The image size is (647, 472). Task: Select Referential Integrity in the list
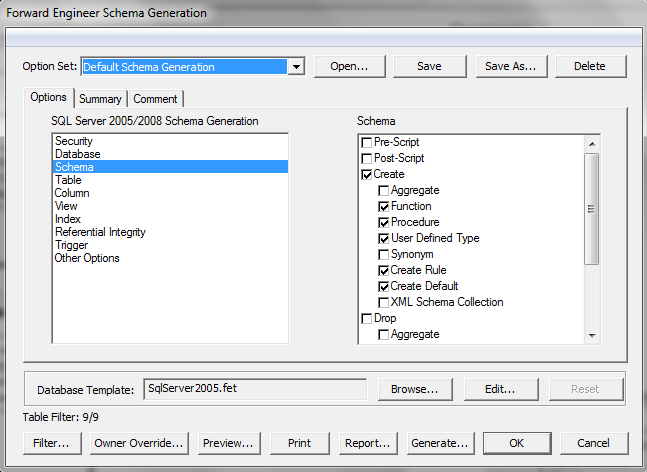point(170,232)
